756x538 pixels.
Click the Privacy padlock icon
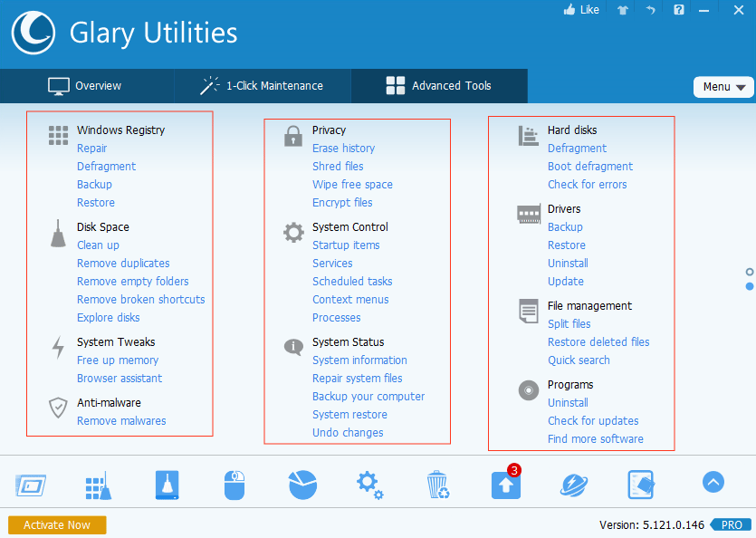(x=293, y=136)
